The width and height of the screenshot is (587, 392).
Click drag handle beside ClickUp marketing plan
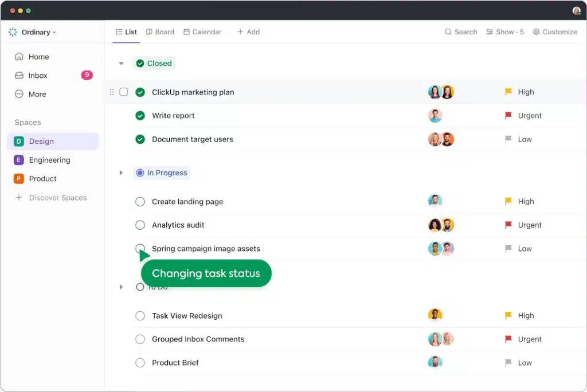click(x=112, y=92)
